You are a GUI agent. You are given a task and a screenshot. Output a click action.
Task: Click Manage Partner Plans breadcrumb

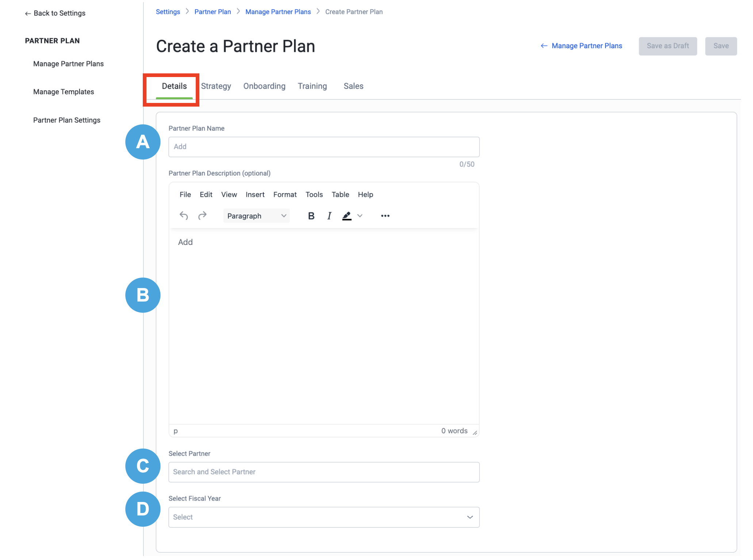point(278,12)
